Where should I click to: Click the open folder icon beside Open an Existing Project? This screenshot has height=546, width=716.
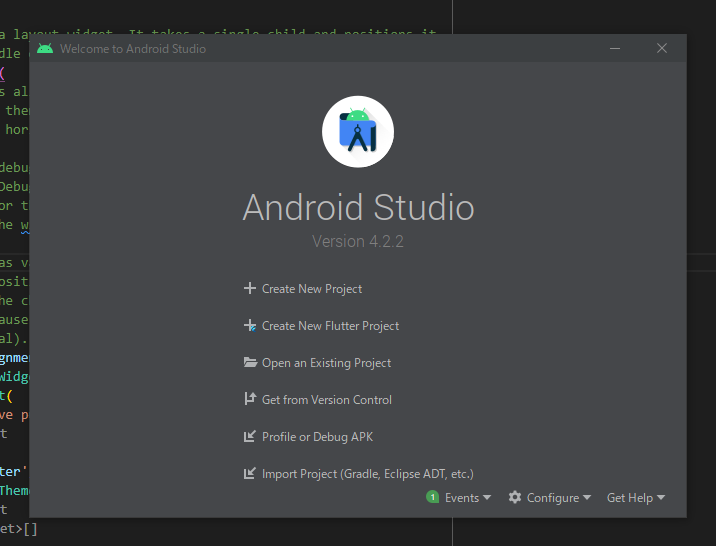pos(250,362)
